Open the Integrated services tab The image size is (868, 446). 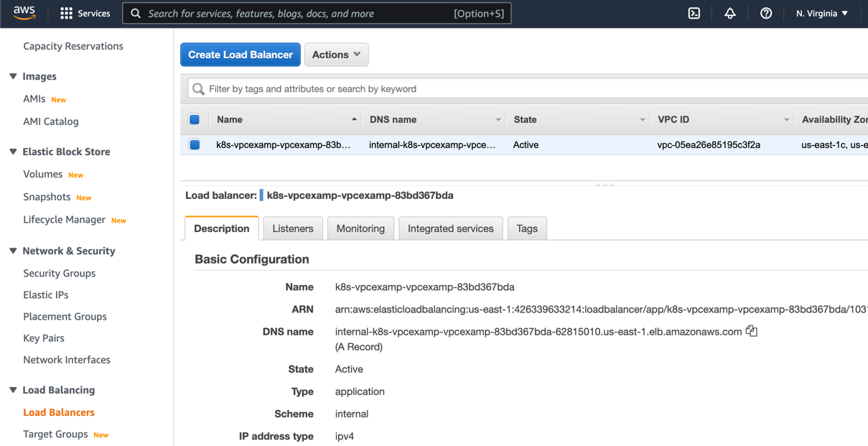pyautogui.click(x=451, y=228)
